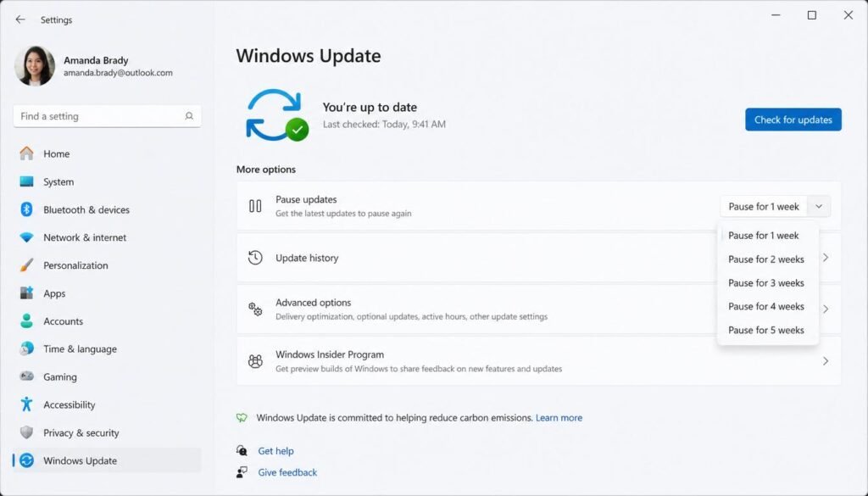Click the Accessibility figure icon
The width and height of the screenshot is (868, 496).
[26, 404]
